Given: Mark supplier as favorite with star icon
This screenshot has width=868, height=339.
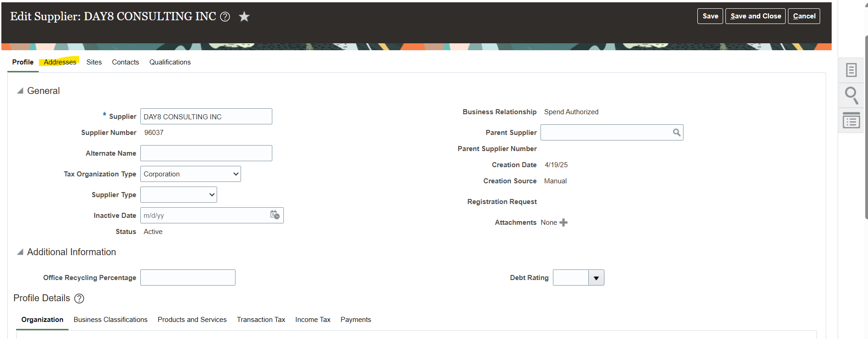Looking at the screenshot, I should (x=244, y=17).
